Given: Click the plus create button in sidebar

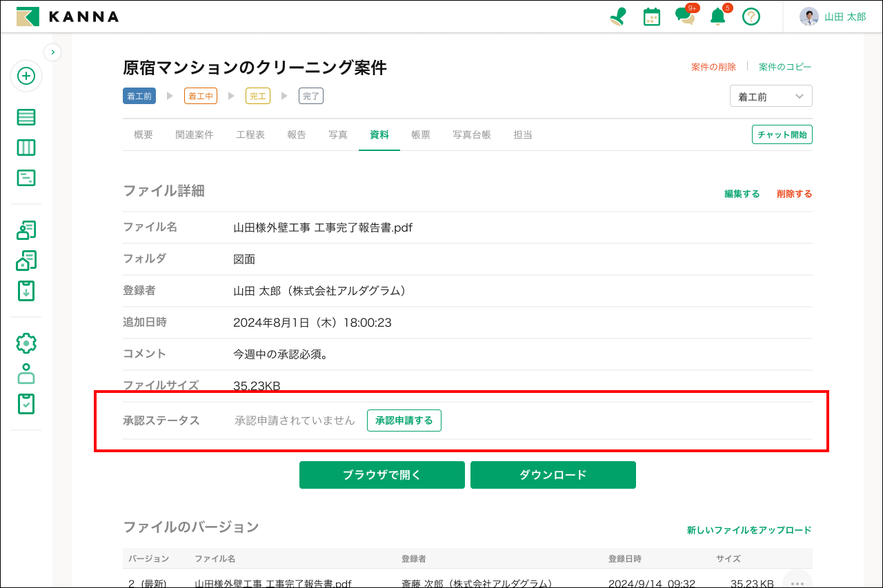Looking at the screenshot, I should tap(26, 76).
